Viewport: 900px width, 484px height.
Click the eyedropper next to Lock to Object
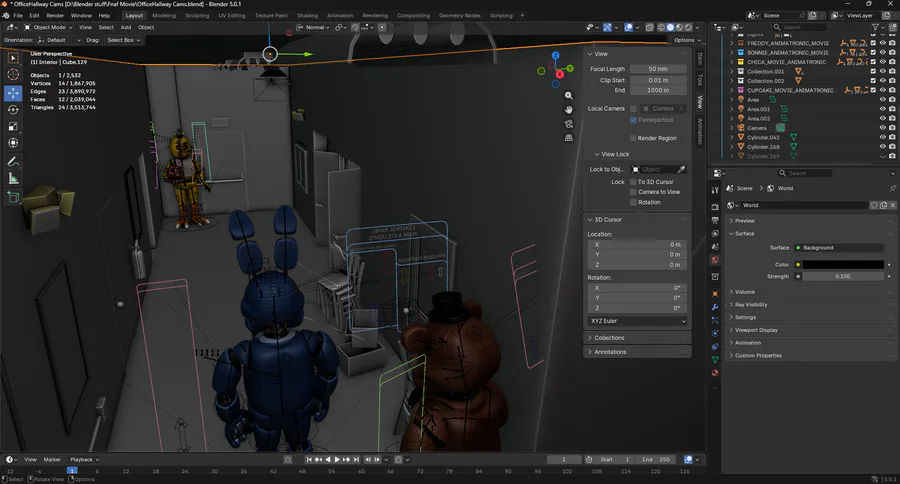pos(681,169)
